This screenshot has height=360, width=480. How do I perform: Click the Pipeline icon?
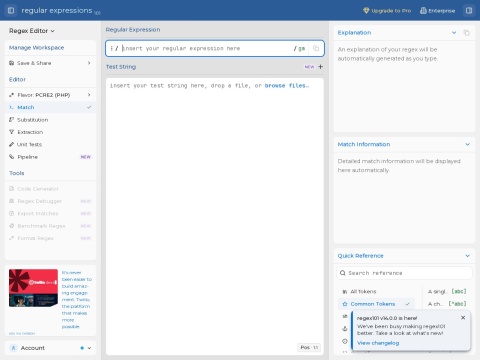11,157
